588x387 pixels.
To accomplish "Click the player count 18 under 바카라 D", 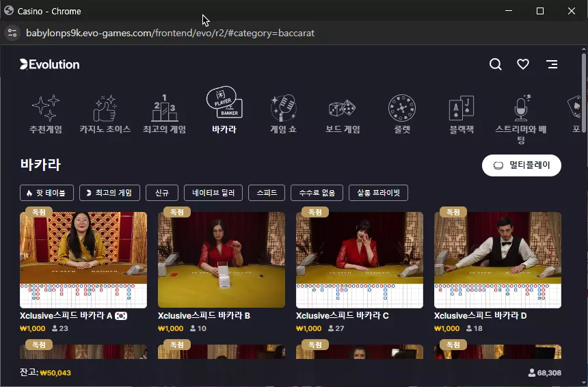I will coord(478,328).
